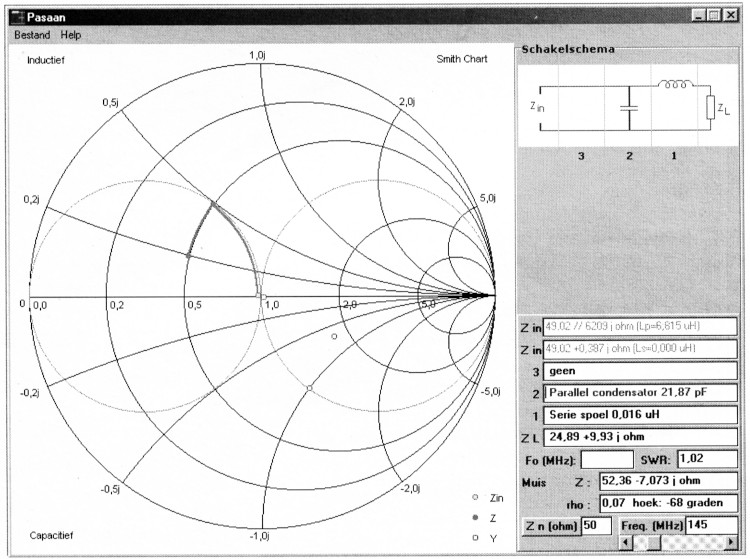Click the series coil symbol in schematic
The width and height of the screenshot is (750, 559).
pos(675,84)
